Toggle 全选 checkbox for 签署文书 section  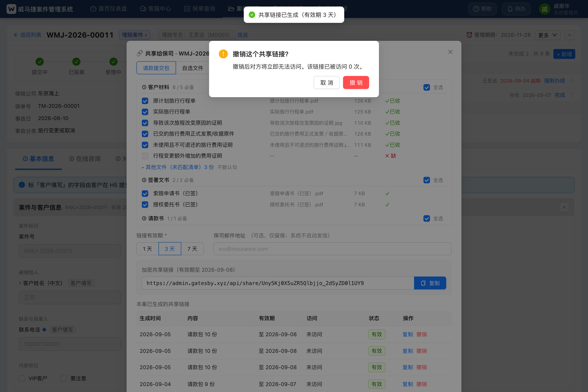tap(427, 180)
